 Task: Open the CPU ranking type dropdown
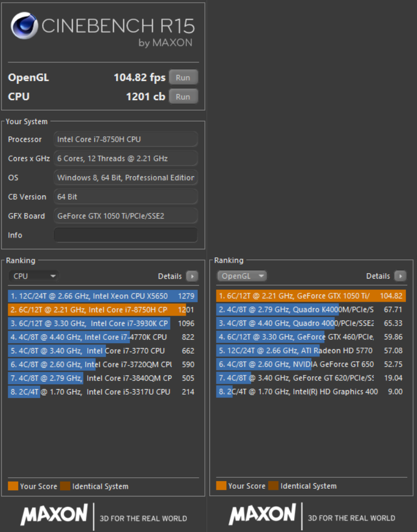[33, 276]
